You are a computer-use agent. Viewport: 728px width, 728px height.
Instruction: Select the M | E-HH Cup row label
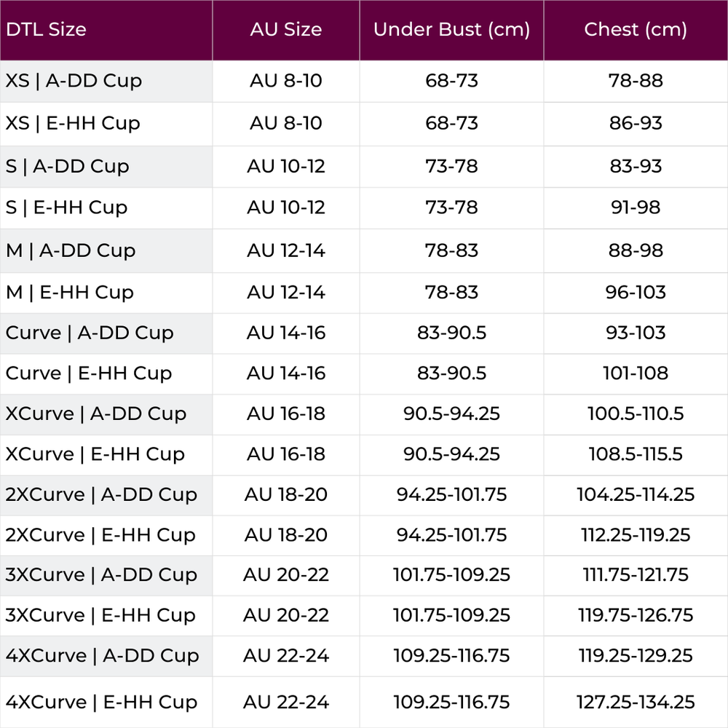pyautogui.click(x=70, y=293)
